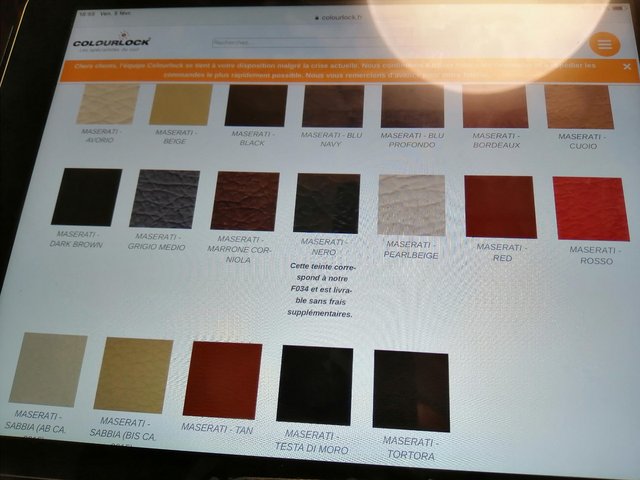This screenshot has height=480, width=640.
Task: Click the 'MASERATI - TESTA DI MORO' label
Action: [x=311, y=442]
